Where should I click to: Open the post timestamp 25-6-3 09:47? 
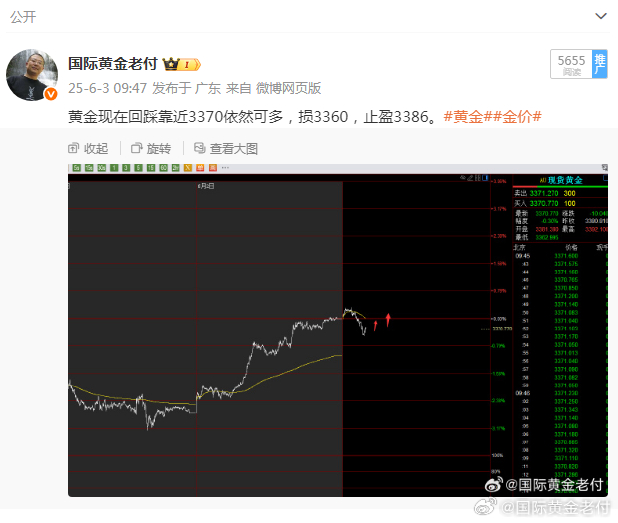tap(107, 88)
